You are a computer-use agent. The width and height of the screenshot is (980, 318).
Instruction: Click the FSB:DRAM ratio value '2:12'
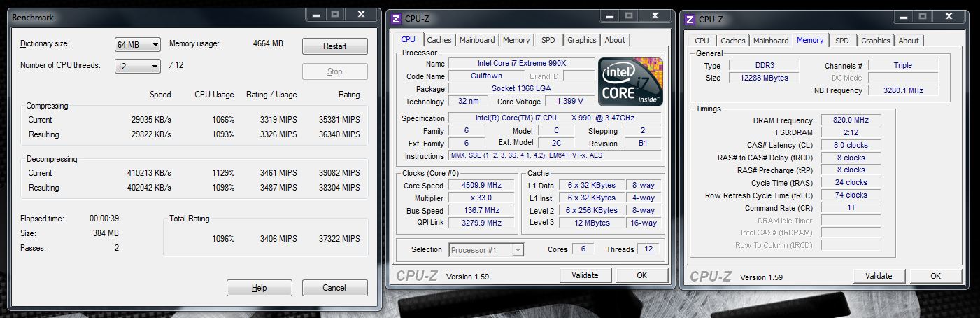[x=851, y=132]
